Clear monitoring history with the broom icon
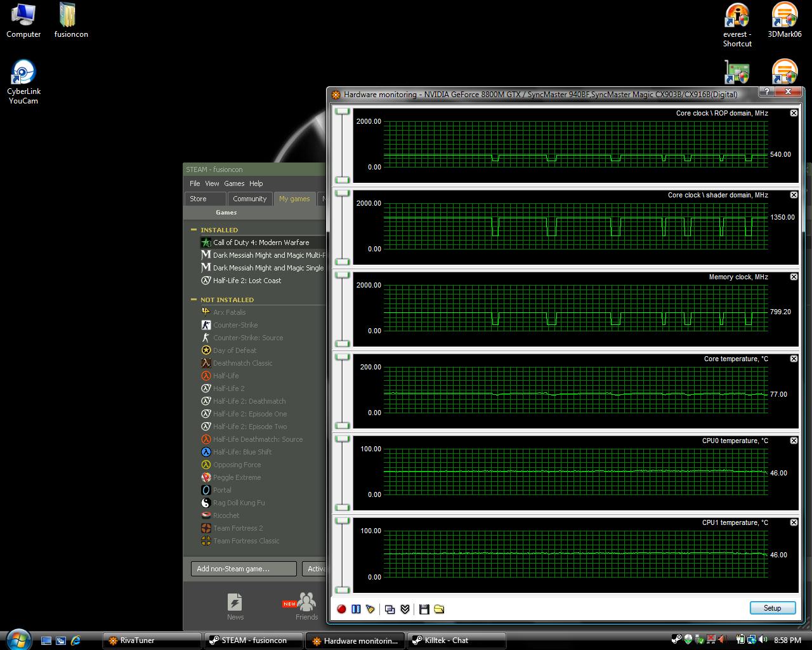 pos(370,609)
